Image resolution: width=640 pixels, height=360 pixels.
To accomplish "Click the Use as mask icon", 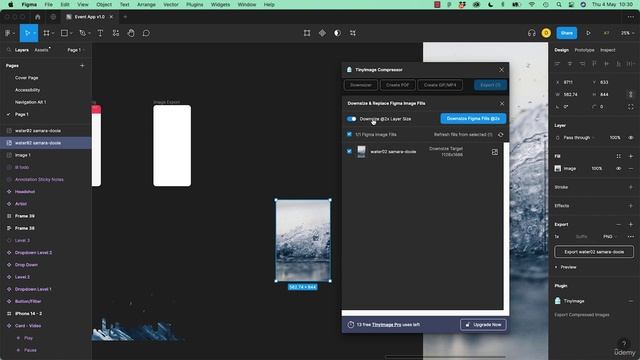I will (x=337, y=33).
